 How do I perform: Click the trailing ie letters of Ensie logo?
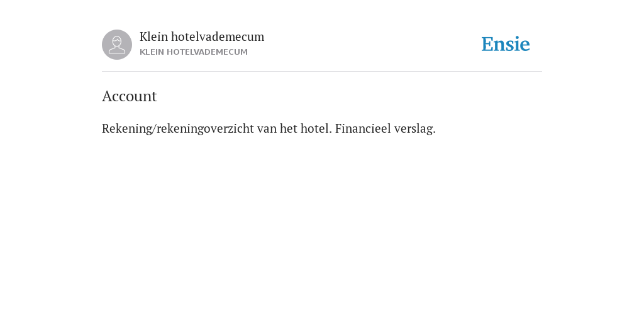pos(523,44)
